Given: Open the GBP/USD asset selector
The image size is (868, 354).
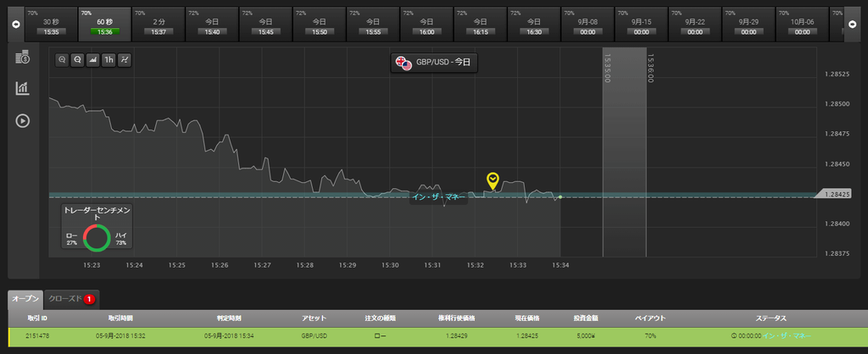Looking at the screenshot, I should point(434,63).
